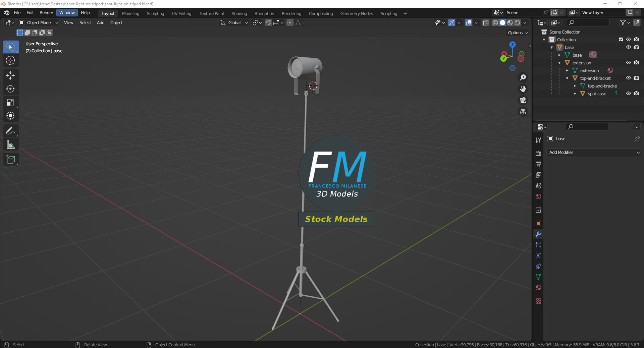Open shading options dropdown arrow
This screenshot has width=644, height=348.
pos(525,23)
